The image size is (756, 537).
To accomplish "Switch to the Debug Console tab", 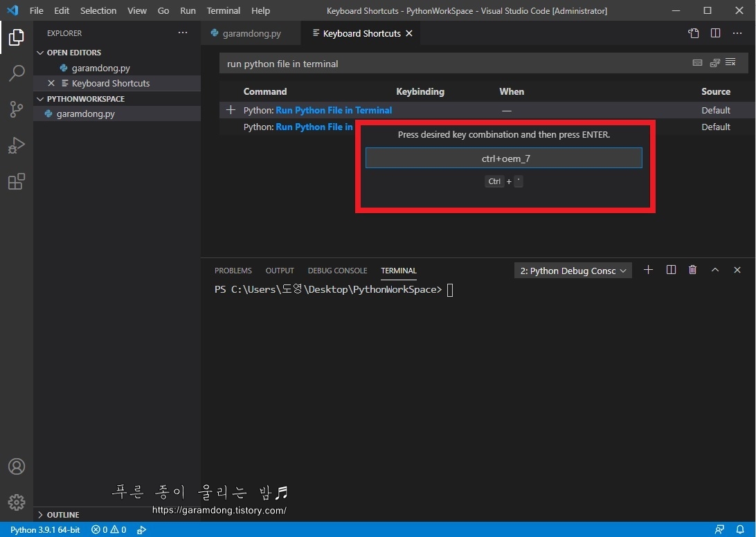I will tap(338, 271).
